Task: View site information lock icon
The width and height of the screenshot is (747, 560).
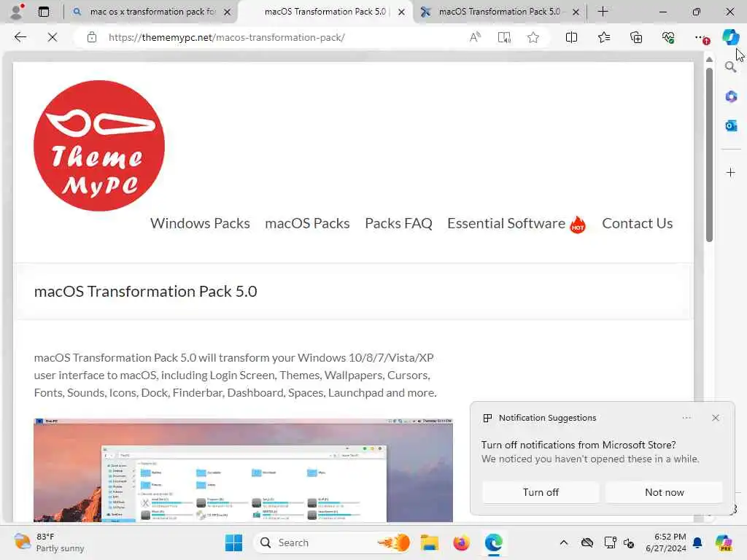Action: click(92, 37)
